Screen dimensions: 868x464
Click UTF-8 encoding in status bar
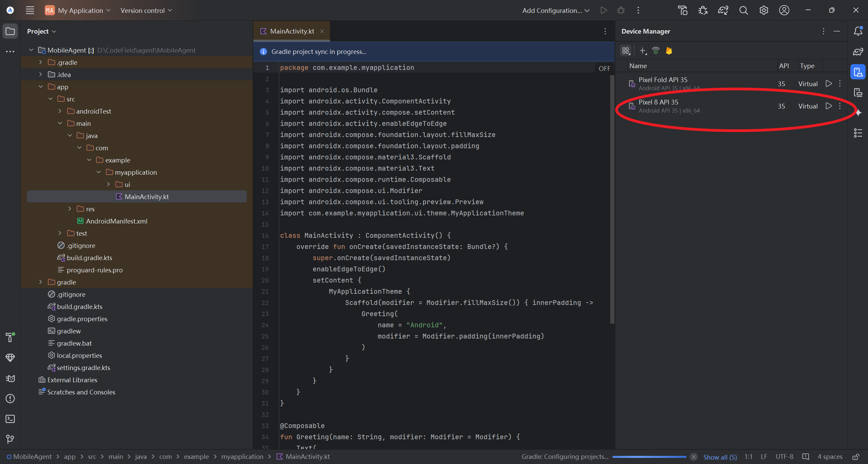click(784, 457)
